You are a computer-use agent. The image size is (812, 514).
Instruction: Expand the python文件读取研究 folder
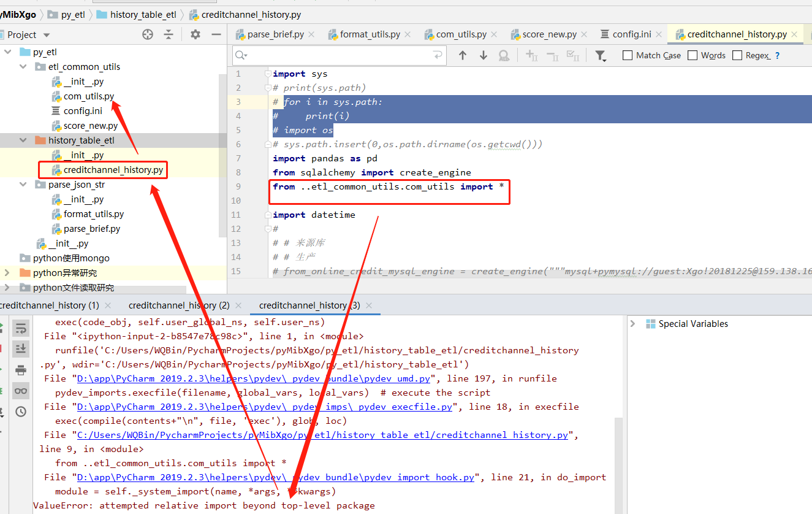[8, 288]
